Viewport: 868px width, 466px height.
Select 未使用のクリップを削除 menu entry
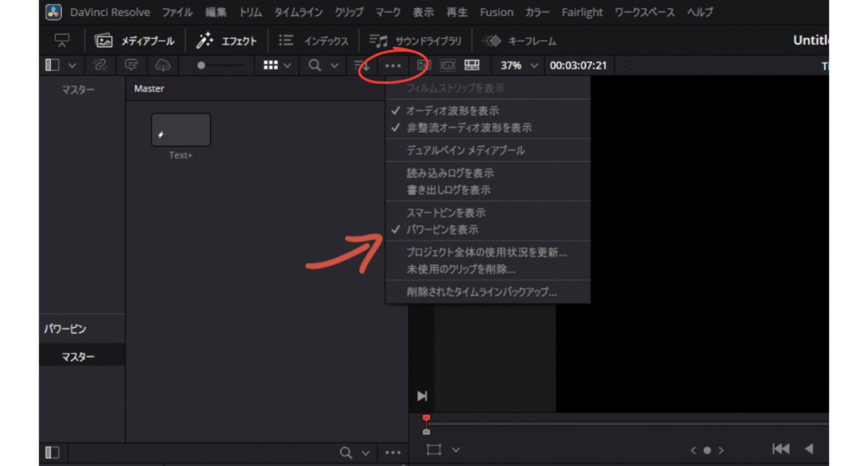(x=461, y=269)
